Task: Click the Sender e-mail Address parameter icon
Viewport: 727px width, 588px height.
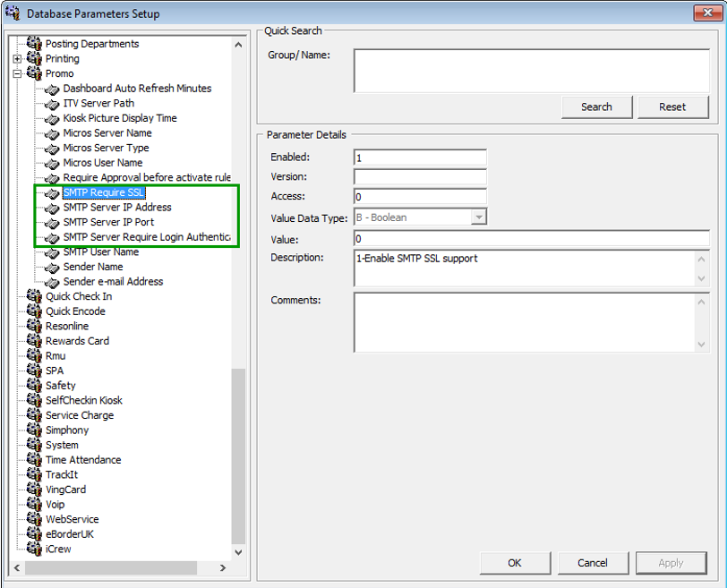Action: 51,281
